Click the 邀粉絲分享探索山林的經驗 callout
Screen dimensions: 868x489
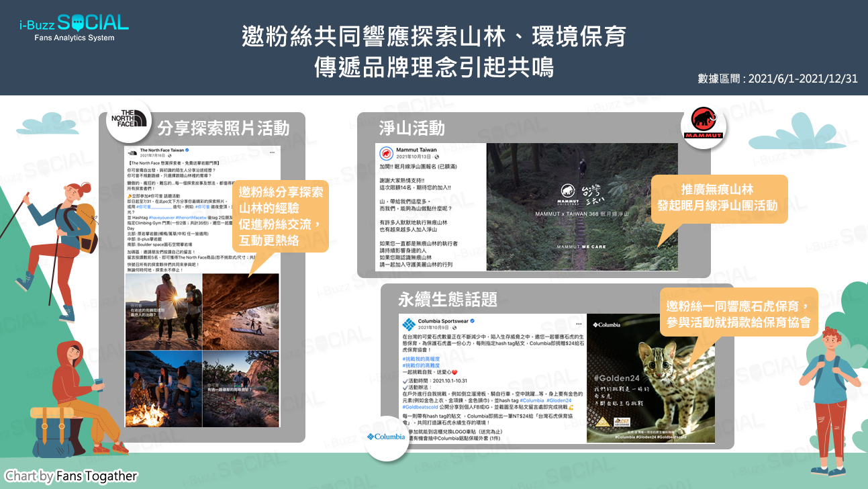click(281, 216)
